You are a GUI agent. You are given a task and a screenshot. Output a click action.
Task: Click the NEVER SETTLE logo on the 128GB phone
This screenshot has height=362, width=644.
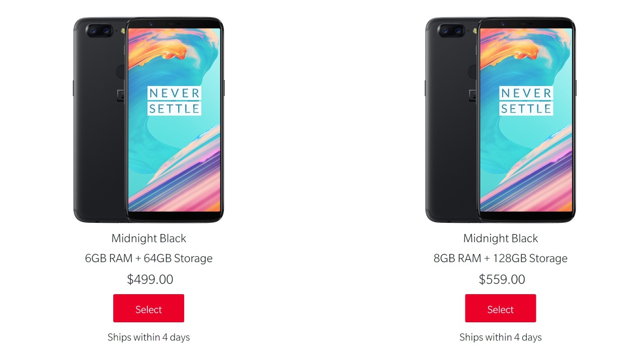pos(526,101)
